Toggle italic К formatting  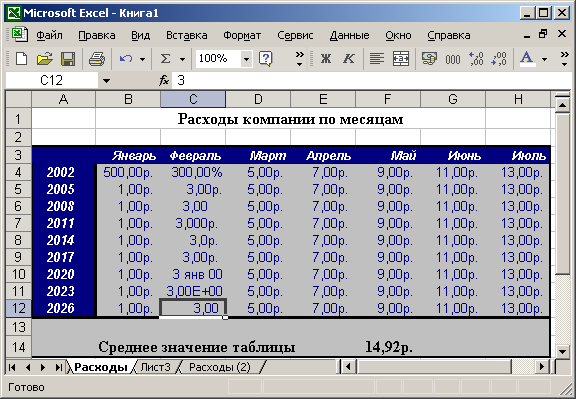(x=349, y=59)
